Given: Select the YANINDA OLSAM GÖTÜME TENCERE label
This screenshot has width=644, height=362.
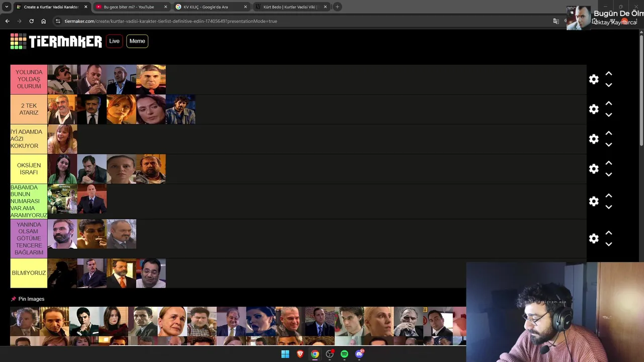Looking at the screenshot, I should (29, 238).
